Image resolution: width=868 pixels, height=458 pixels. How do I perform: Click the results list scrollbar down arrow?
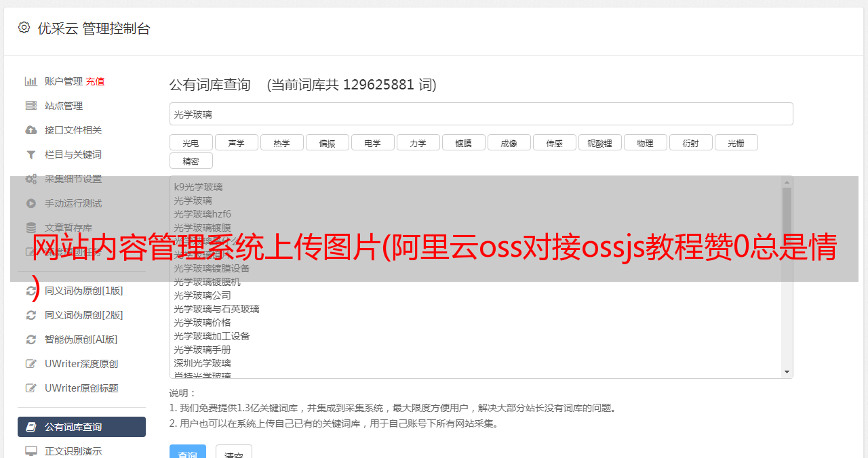(787, 372)
